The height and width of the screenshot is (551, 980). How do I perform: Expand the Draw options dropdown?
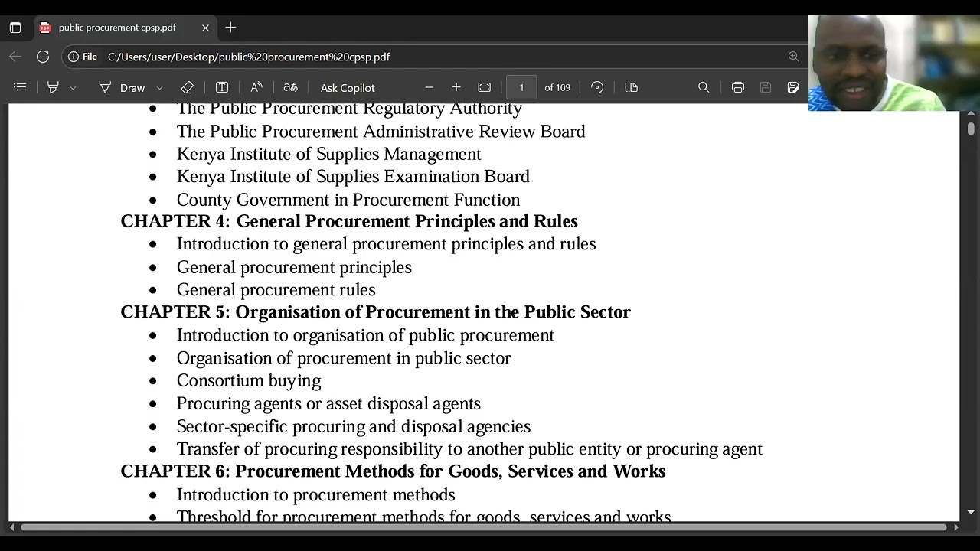point(159,88)
